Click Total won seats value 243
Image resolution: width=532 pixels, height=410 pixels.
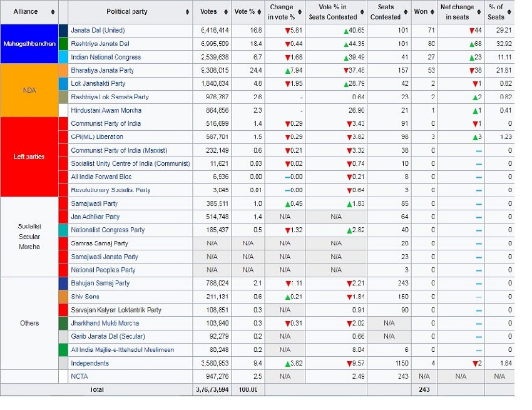424,389
